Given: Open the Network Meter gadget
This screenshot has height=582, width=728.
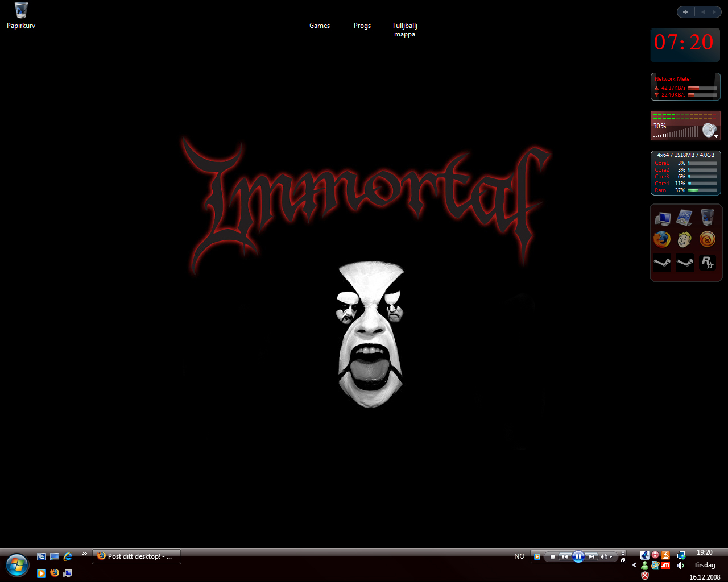Looking at the screenshot, I should click(685, 87).
